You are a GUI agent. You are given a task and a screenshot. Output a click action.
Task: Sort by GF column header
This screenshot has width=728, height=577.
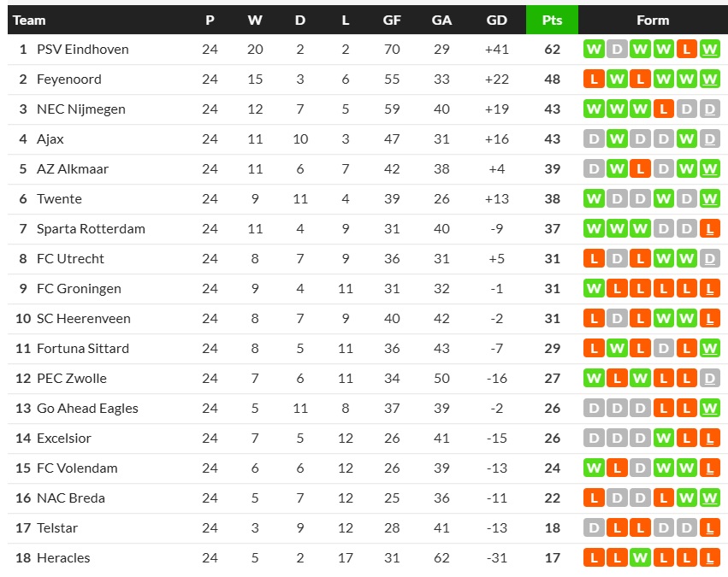tap(392, 20)
